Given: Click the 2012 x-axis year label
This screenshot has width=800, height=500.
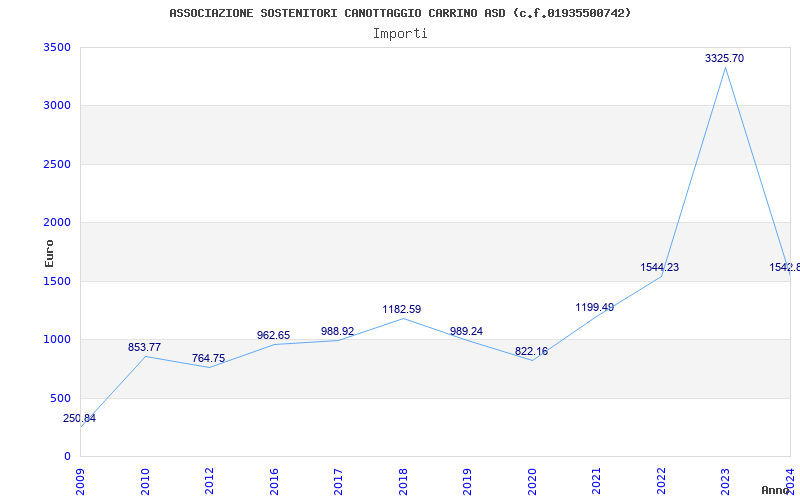Looking at the screenshot, I should [x=210, y=482].
